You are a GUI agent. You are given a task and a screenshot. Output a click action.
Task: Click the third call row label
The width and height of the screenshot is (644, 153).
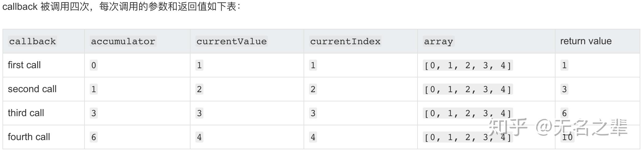[x=26, y=113]
